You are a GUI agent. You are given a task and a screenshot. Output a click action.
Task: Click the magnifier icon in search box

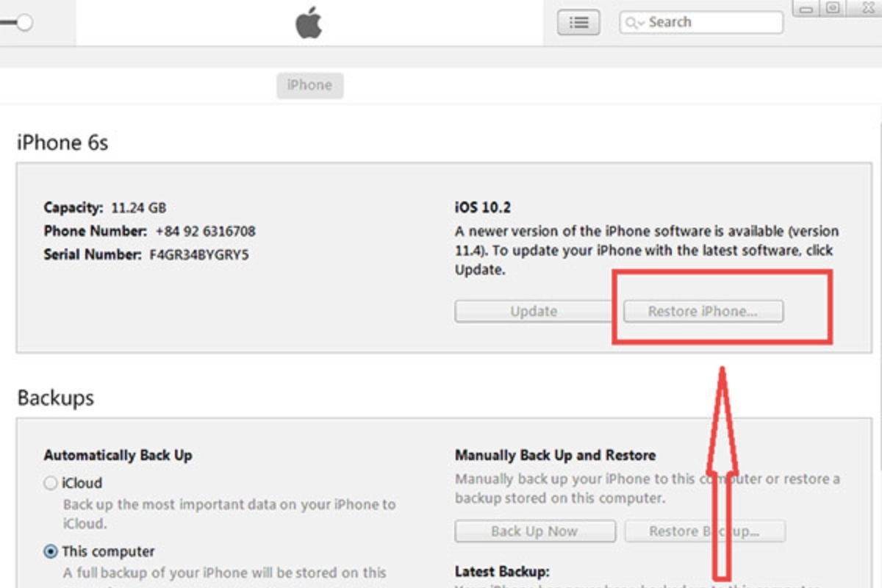[631, 23]
